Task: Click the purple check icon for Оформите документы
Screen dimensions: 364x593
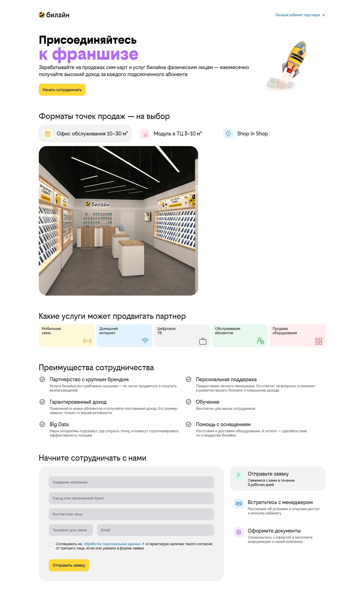Action: [x=239, y=532]
